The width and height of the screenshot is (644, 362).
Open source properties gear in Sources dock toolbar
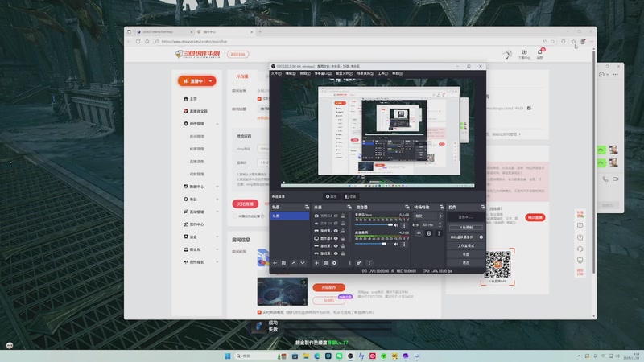point(334,263)
